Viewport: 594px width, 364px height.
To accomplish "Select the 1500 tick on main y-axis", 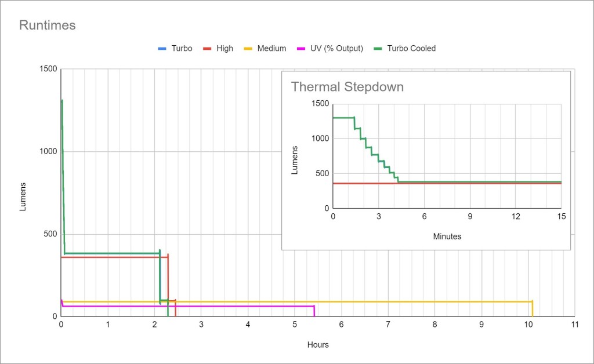I will tap(48, 69).
